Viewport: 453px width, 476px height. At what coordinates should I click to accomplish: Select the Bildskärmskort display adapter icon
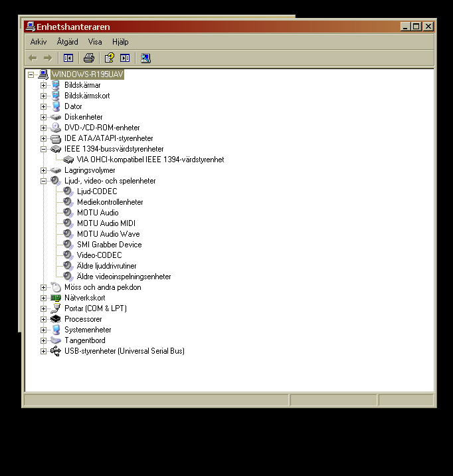click(x=56, y=96)
